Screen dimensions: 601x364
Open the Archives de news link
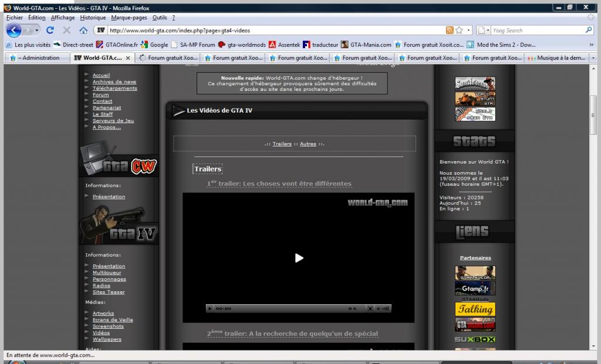coord(114,82)
